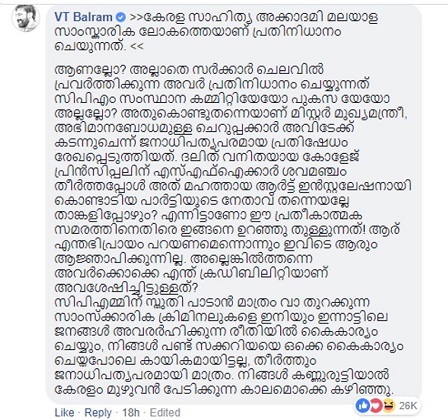Click the blue thumbs-up reaction icon
Viewport: 448px width, 420px height.
[x=363, y=406]
